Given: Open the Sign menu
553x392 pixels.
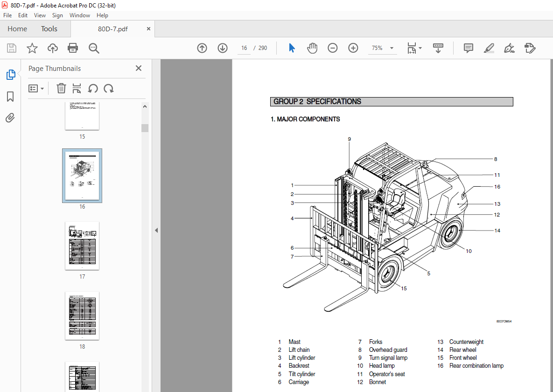Looking at the screenshot, I should pos(57,15).
